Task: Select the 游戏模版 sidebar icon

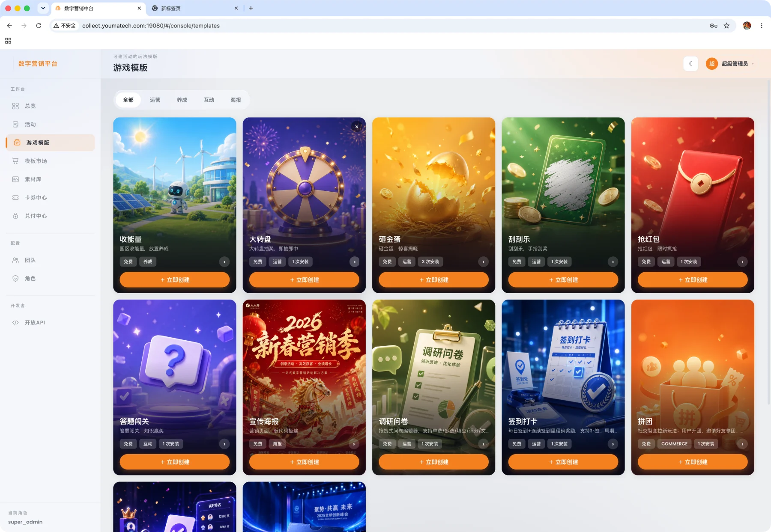Action: (x=17, y=143)
